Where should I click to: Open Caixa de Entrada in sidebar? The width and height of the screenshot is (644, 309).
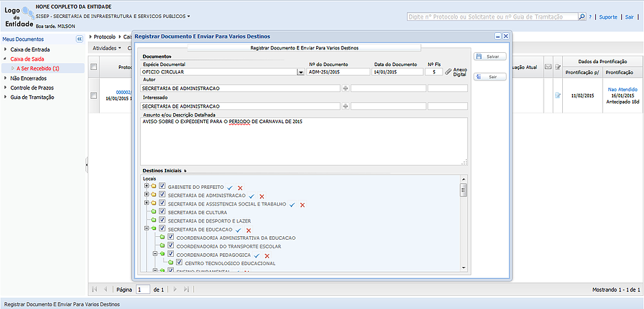(x=30, y=49)
